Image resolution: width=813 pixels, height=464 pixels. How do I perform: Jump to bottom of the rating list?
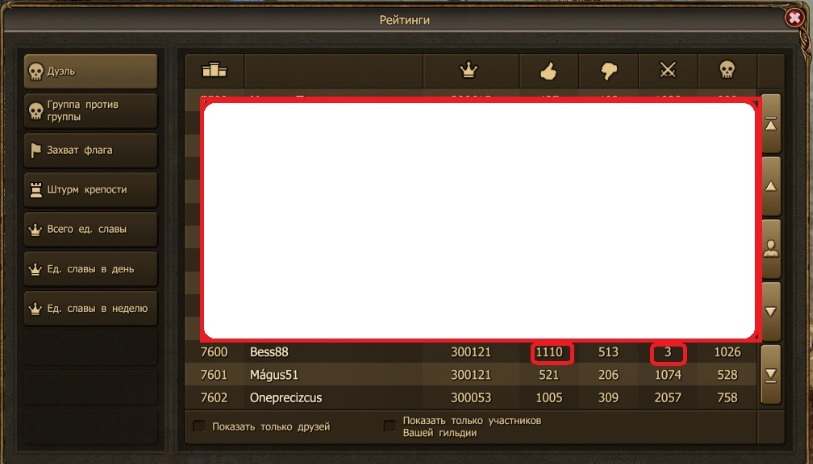click(771, 374)
